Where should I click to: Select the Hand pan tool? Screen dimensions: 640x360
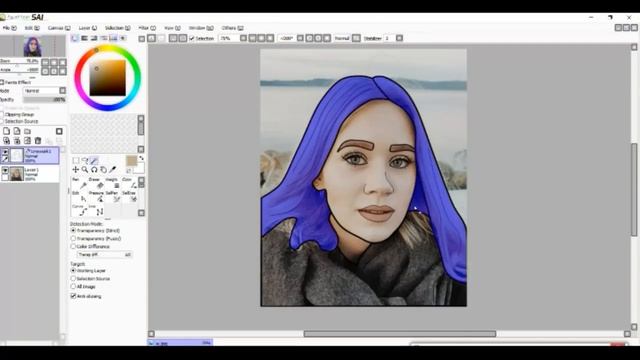pyautogui.click(x=103, y=169)
